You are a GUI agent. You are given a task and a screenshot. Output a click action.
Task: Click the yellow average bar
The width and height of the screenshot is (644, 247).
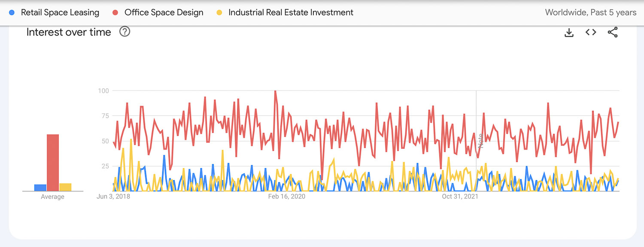click(x=65, y=187)
